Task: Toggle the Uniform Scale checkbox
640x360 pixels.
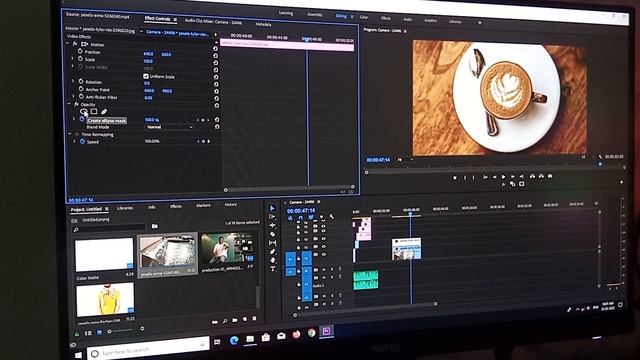Action: point(146,76)
